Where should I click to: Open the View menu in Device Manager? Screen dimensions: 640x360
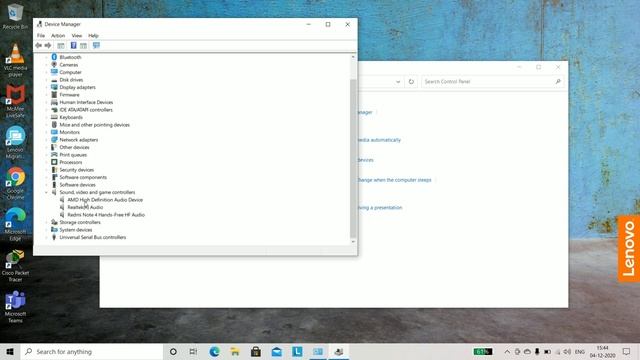point(77,36)
